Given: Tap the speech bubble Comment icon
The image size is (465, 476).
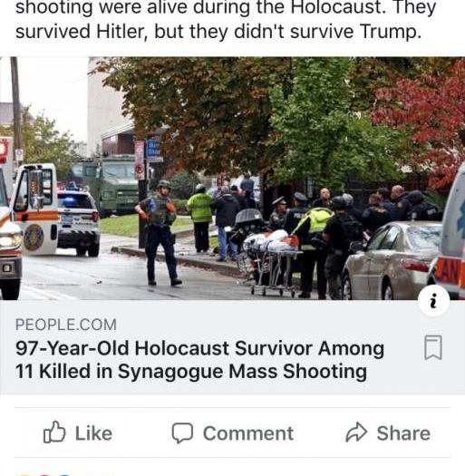Looking at the screenshot, I should (x=182, y=432).
